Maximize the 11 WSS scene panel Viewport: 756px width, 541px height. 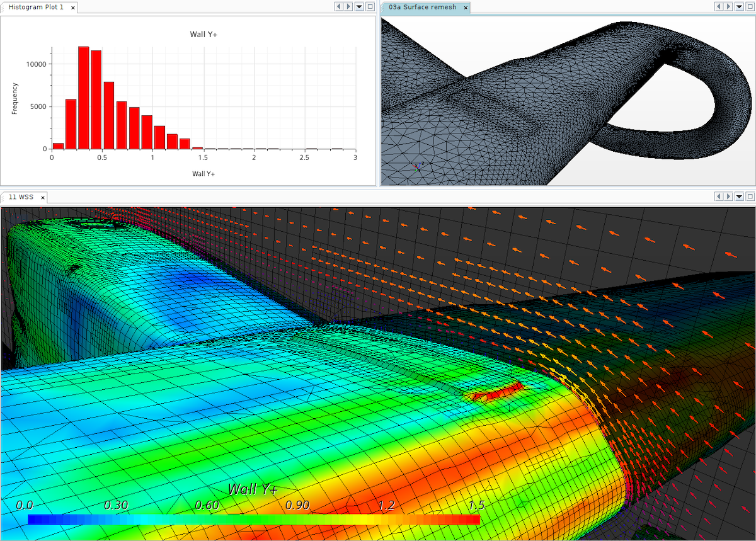750,196
